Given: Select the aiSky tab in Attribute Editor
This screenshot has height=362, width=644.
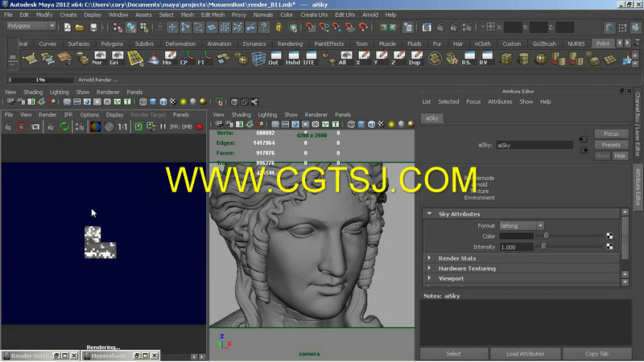Looking at the screenshot, I should coord(431,118).
